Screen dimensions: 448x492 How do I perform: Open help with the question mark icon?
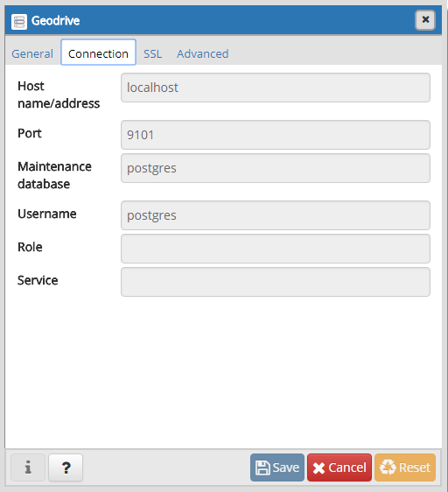[x=66, y=467]
